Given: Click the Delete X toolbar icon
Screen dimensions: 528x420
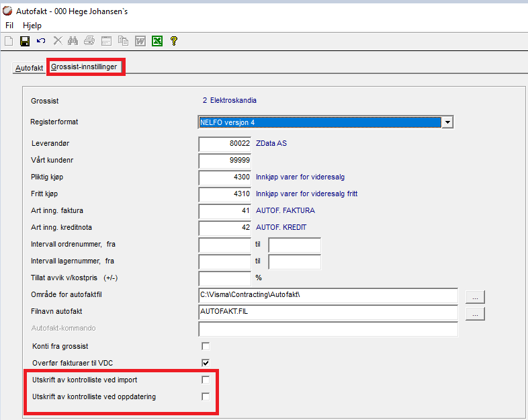Looking at the screenshot, I should [x=58, y=41].
